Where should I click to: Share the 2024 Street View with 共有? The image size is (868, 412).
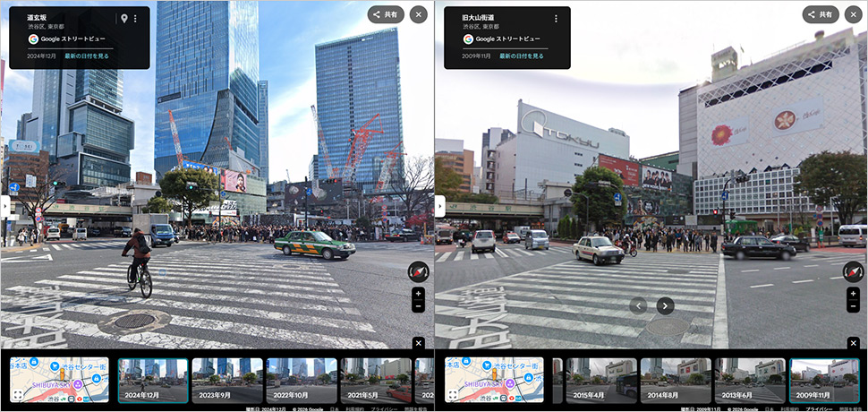click(386, 14)
